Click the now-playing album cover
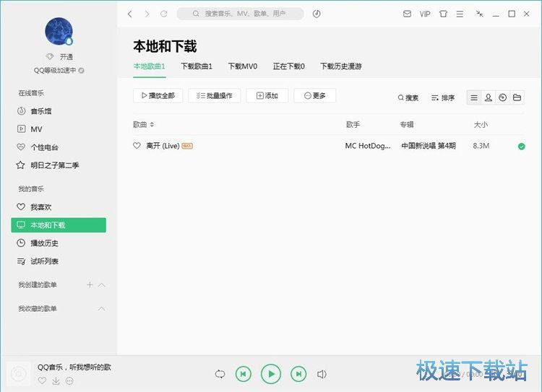Viewport: 542px width, 392px height. point(19,374)
